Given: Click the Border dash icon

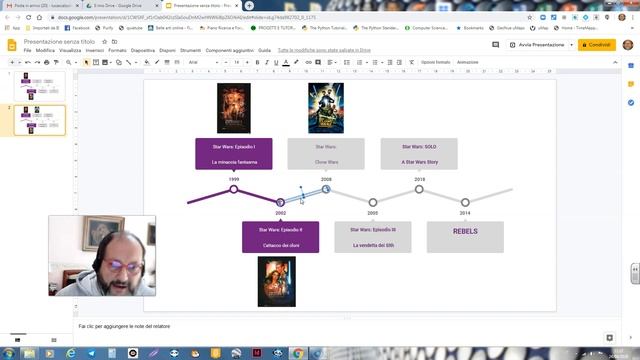Looking at the screenshot, I should coord(177,62).
